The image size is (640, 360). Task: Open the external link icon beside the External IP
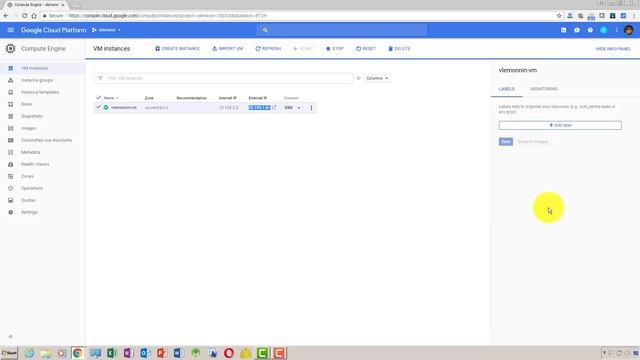pyautogui.click(x=274, y=107)
